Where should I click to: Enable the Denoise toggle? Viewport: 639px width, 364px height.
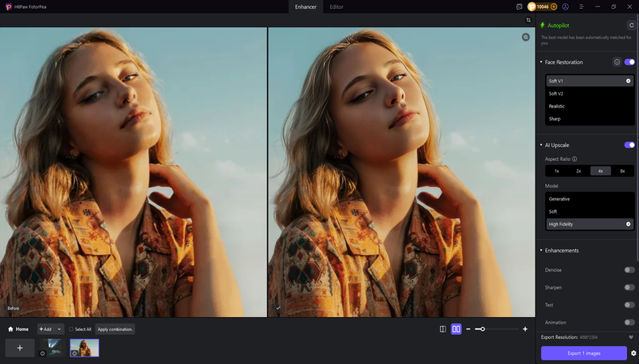(x=628, y=270)
